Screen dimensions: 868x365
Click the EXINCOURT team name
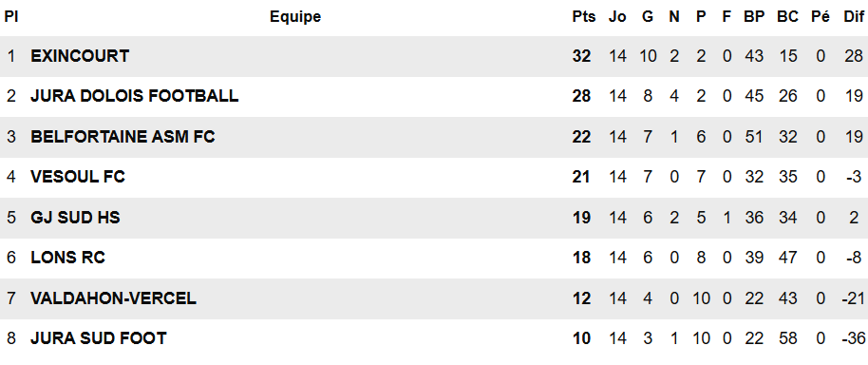(x=80, y=56)
